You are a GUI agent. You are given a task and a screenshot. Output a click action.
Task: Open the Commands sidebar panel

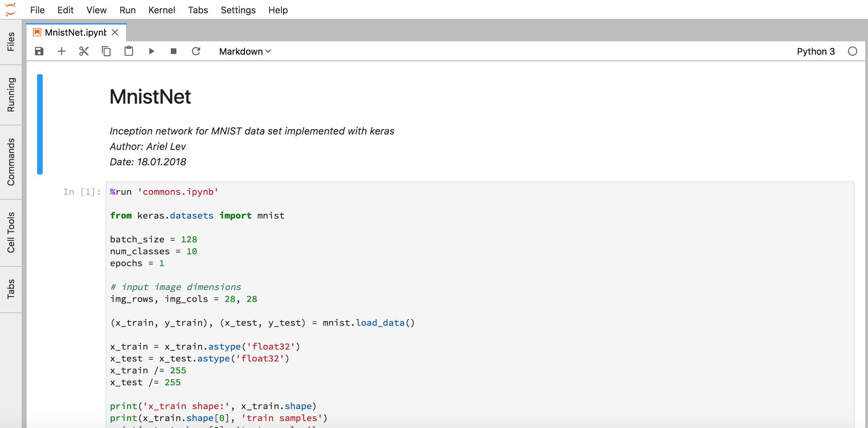(x=11, y=162)
